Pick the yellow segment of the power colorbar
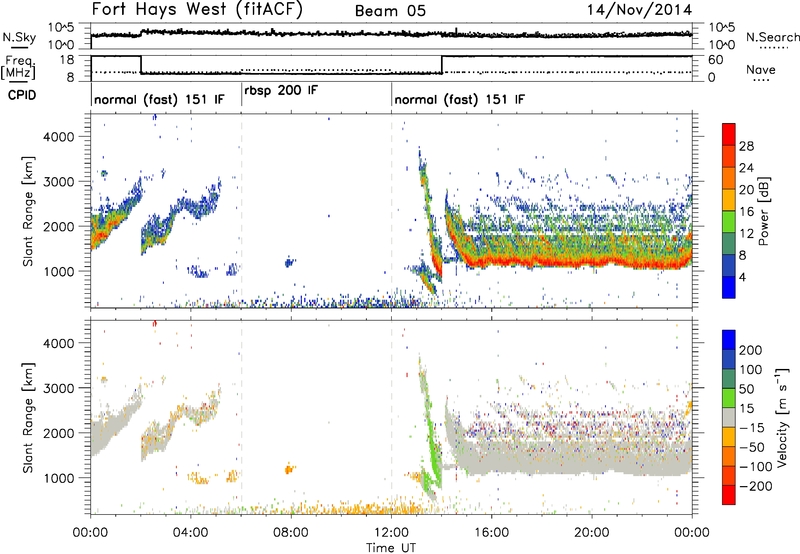 point(729,199)
